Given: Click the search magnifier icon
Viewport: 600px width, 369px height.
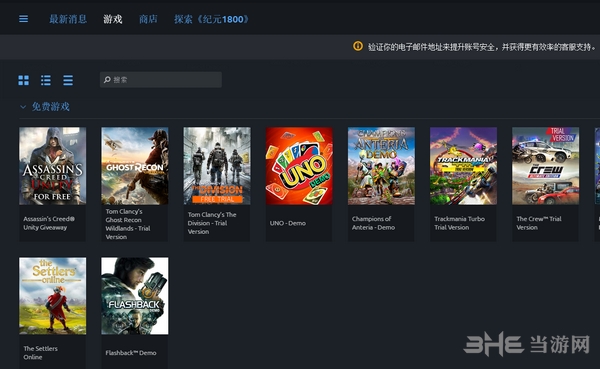Looking at the screenshot, I should (x=107, y=80).
